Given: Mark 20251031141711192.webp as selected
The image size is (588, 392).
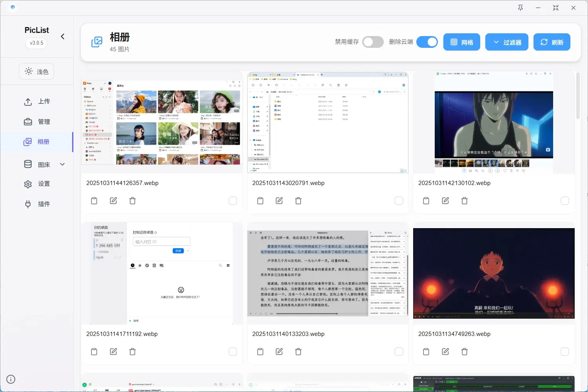Looking at the screenshot, I should pyautogui.click(x=233, y=352).
